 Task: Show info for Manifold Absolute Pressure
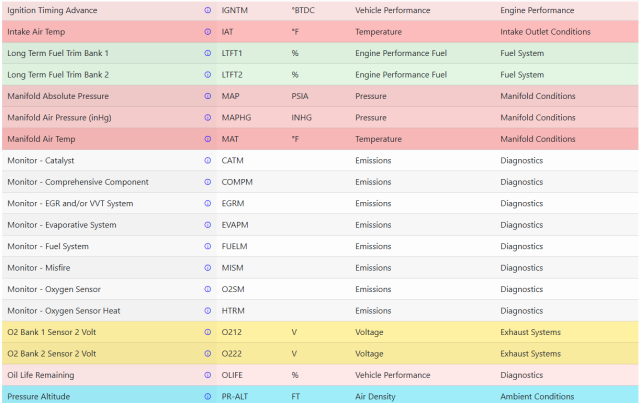(x=208, y=96)
